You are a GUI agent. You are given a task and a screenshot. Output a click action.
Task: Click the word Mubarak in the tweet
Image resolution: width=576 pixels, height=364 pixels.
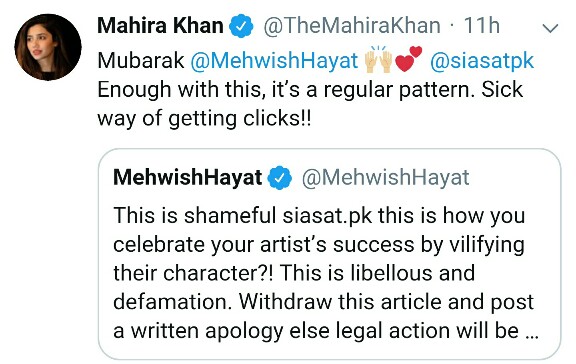(141, 60)
